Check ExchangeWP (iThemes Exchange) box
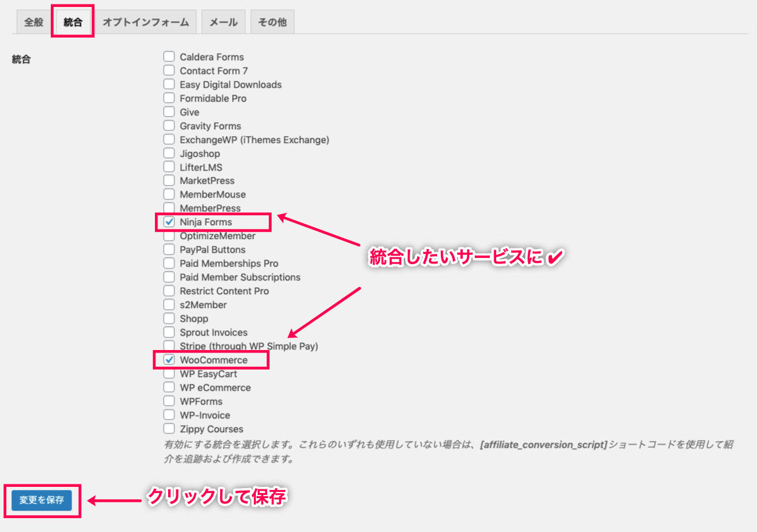757x532 pixels. 169,139
